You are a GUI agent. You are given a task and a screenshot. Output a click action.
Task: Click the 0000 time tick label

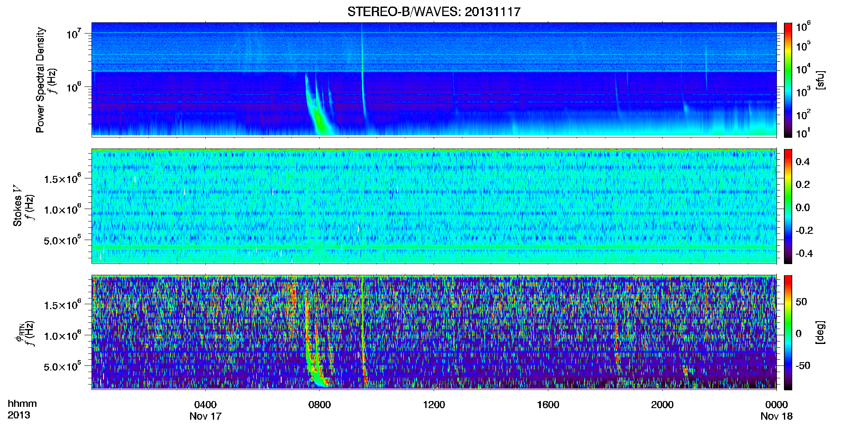coord(776,404)
